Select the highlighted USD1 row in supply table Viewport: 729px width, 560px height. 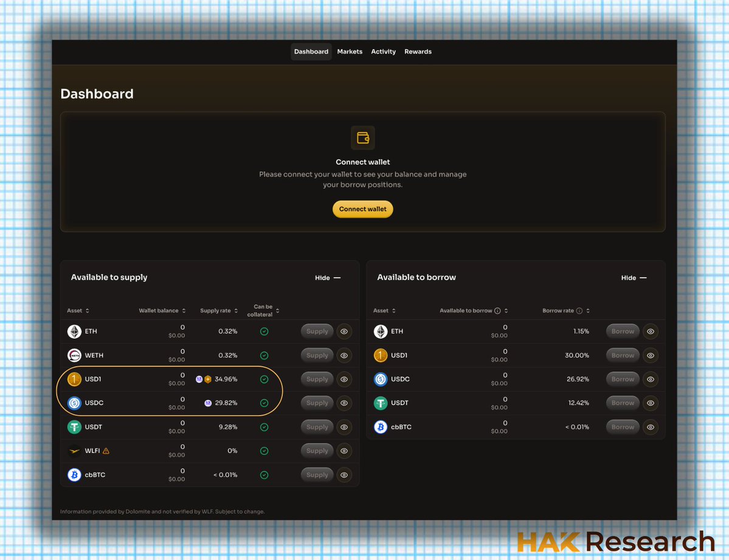[170, 379]
